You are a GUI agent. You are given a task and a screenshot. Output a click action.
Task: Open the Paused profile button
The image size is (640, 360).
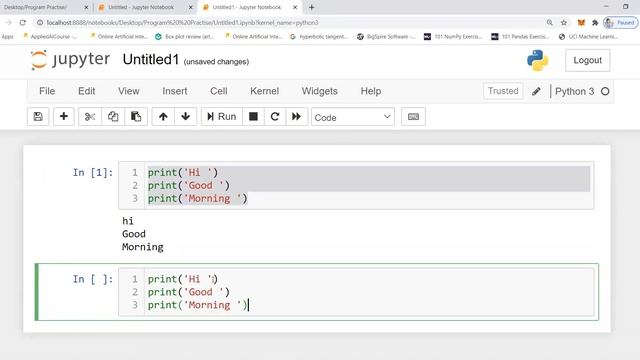click(x=620, y=23)
